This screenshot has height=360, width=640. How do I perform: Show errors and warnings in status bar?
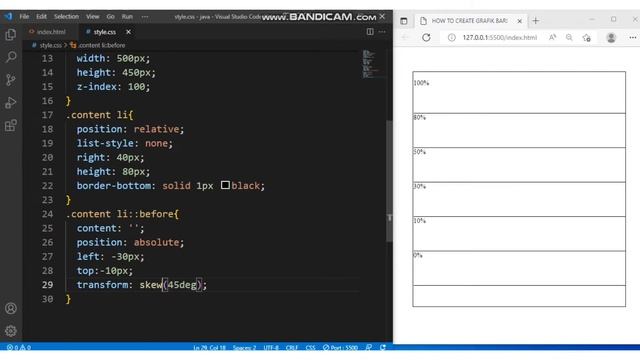click(x=19, y=347)
